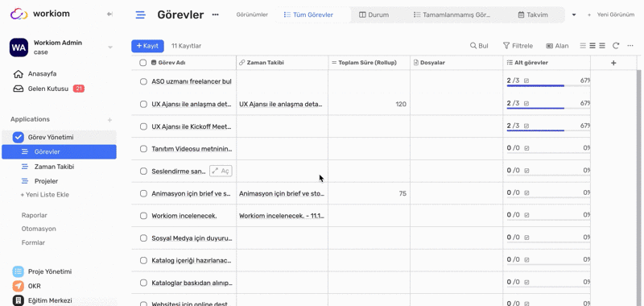Tick the select-all checkbox in header
The width and height of the screenshot is (644, 306).
tap(143, 63)
